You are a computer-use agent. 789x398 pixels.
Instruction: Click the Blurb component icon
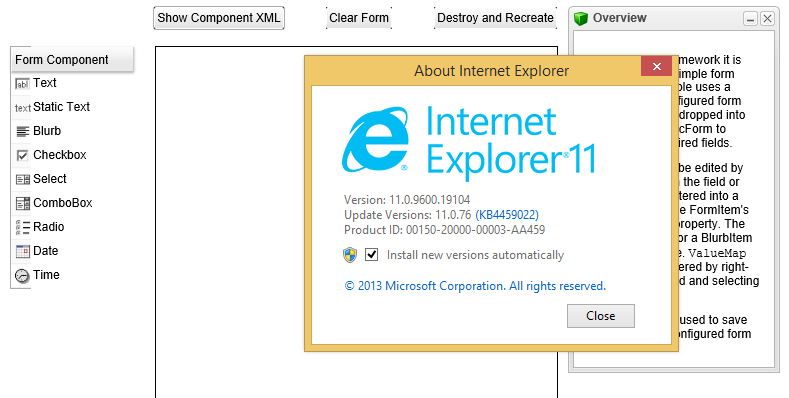[23, 131]
